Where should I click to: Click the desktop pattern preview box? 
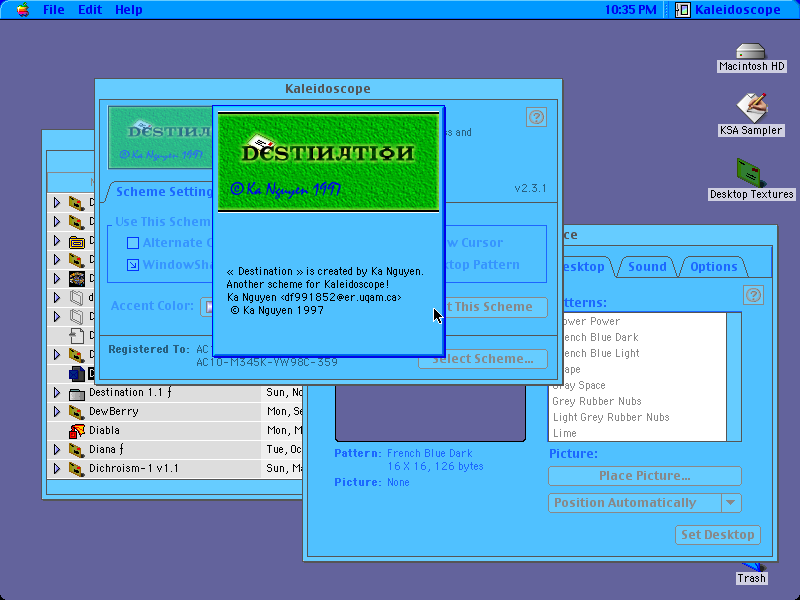coord(430,413)
